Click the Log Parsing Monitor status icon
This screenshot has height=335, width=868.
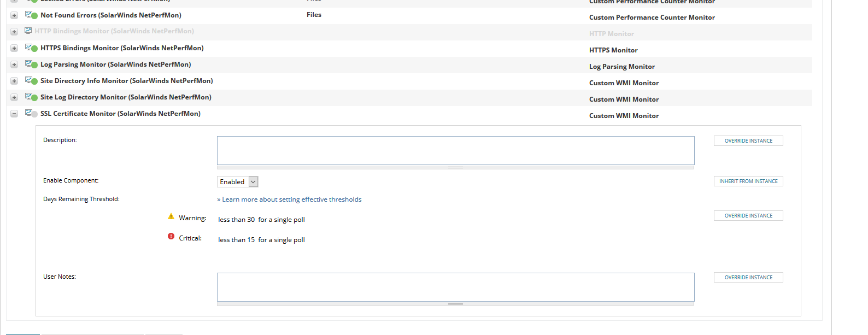(31, 64)
